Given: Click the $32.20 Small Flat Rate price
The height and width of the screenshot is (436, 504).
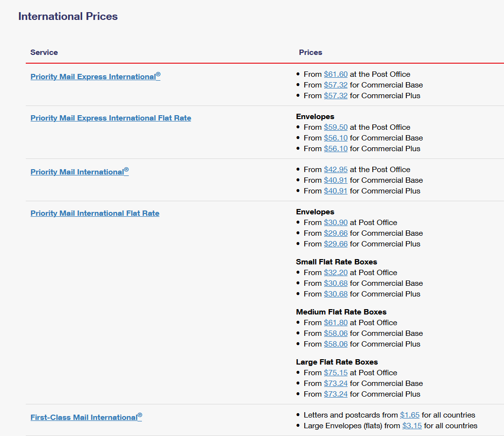Looking at the screenshot, I should click(336, 273).
